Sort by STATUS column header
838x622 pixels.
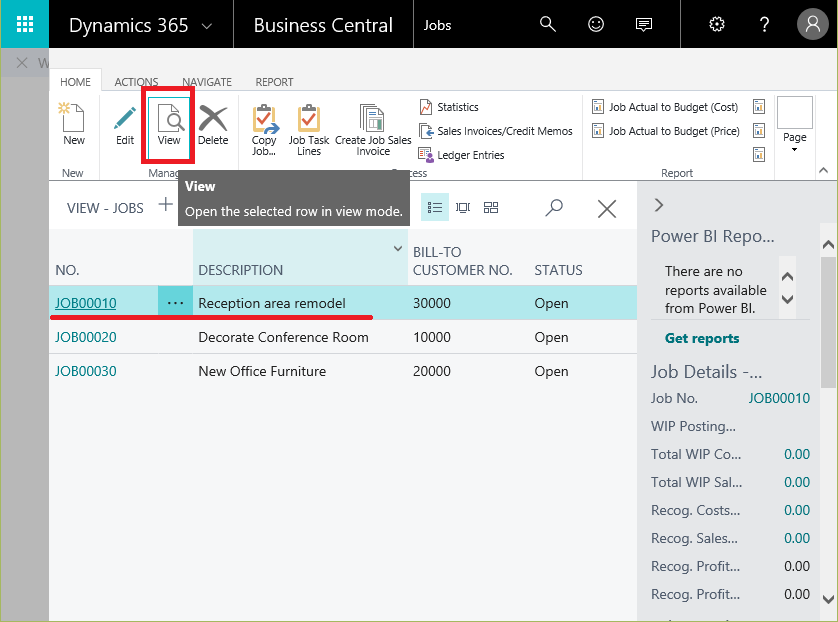(x=558, y=270)
